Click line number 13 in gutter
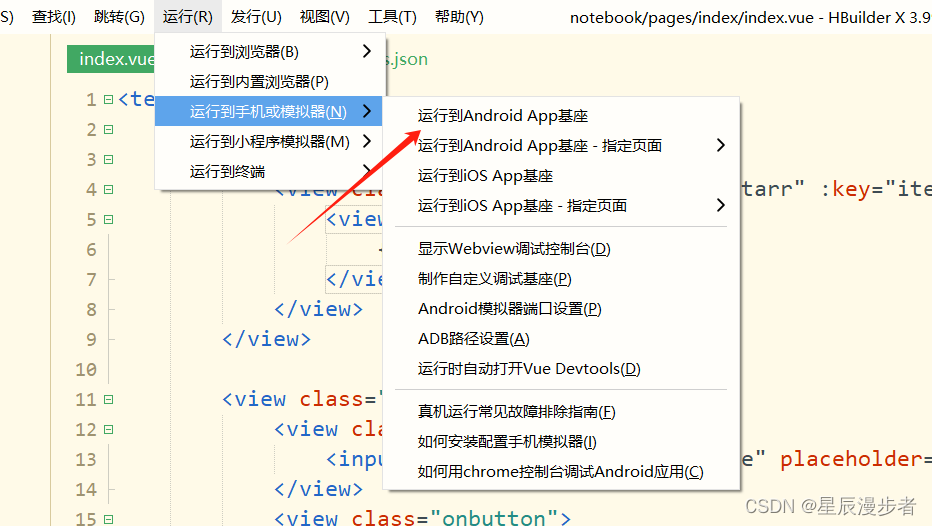932x526 pixels. [86, 459]
